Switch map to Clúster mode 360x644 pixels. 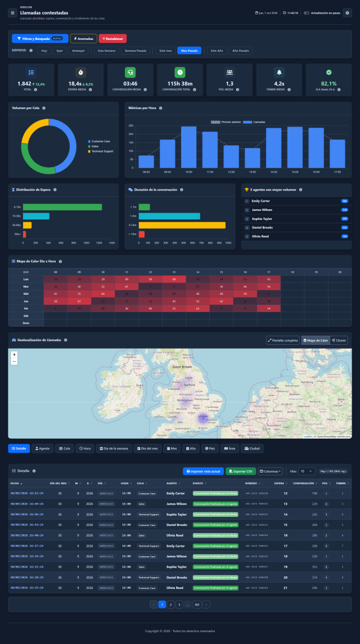[x=339, y=340]
